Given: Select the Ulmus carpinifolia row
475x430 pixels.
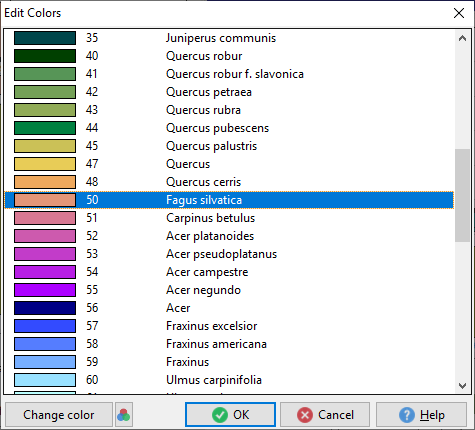Looking at the screenshot, I should click(x=229, y=380).
